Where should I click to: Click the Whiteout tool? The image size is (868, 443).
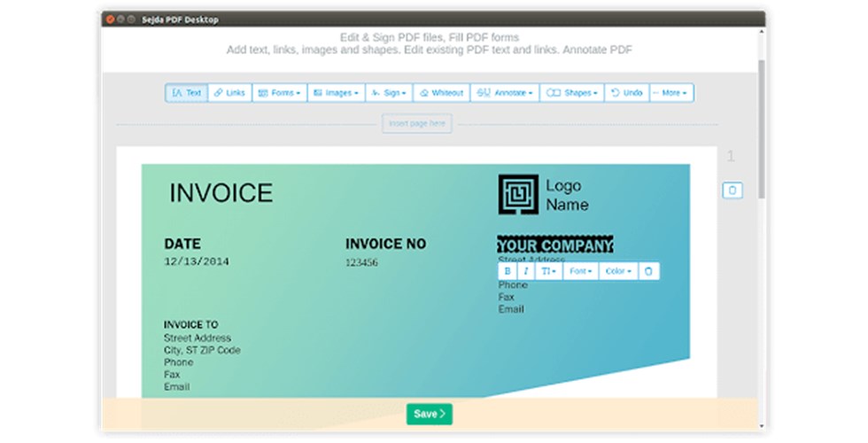coord(440,93)
